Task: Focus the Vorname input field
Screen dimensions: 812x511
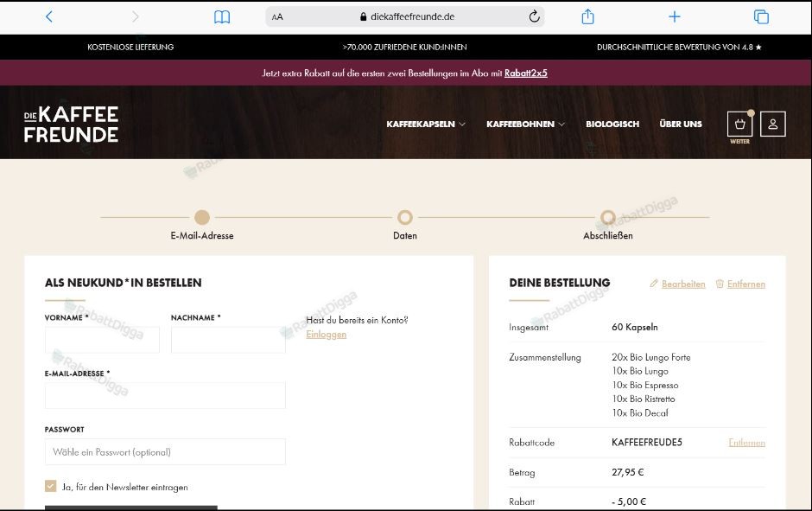Action: pyautogui.click(x=102, y=340)
